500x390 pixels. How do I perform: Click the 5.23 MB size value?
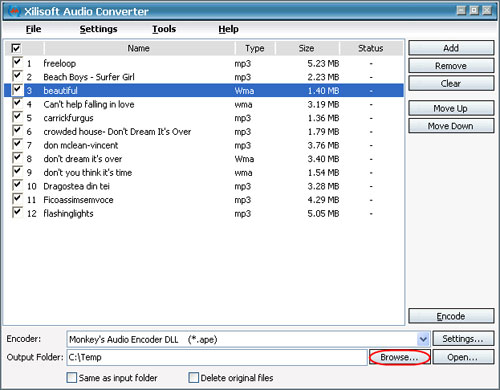323,63
